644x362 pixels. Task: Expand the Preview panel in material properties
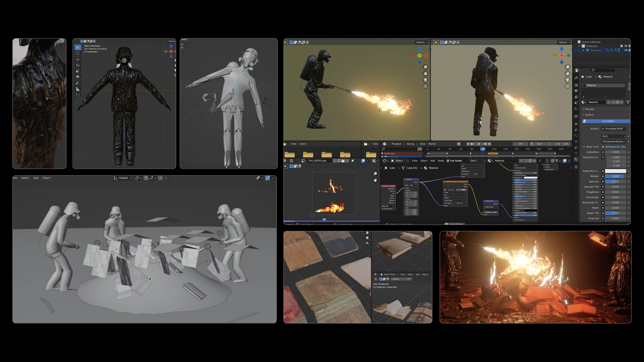pyautogui.click(x=589, y=109)
